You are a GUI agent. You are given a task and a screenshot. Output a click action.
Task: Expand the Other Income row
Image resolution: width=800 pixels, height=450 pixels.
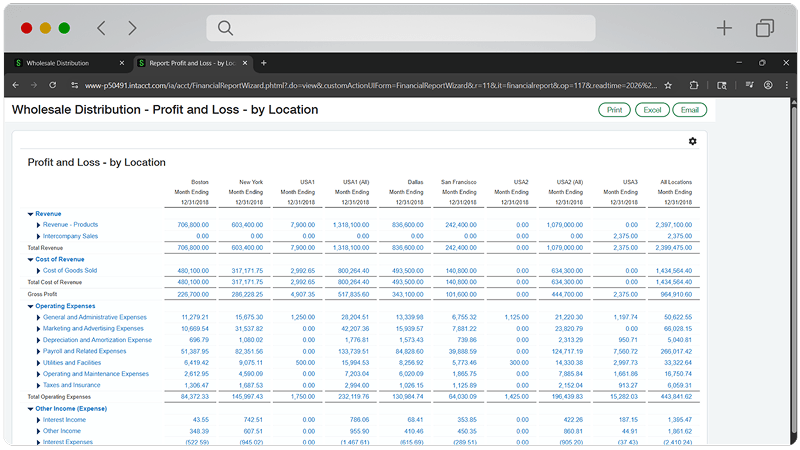[38, 431]
